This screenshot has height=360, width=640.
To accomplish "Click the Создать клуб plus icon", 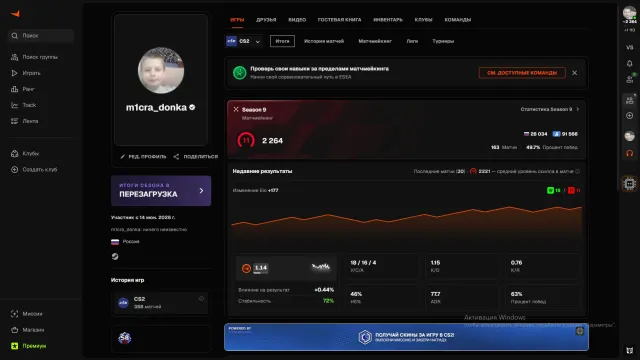I will coord(15,169).
